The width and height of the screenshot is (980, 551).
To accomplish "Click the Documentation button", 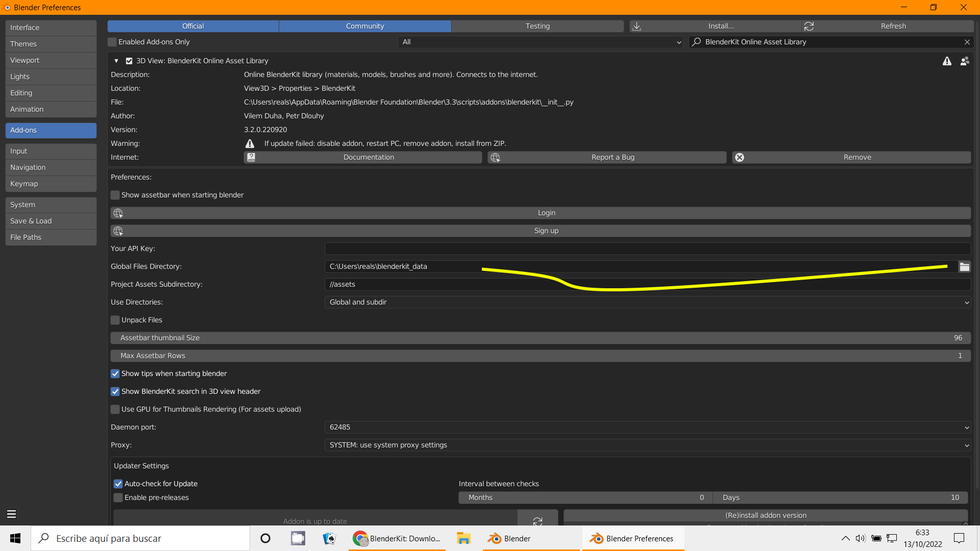I will point(368,157).
